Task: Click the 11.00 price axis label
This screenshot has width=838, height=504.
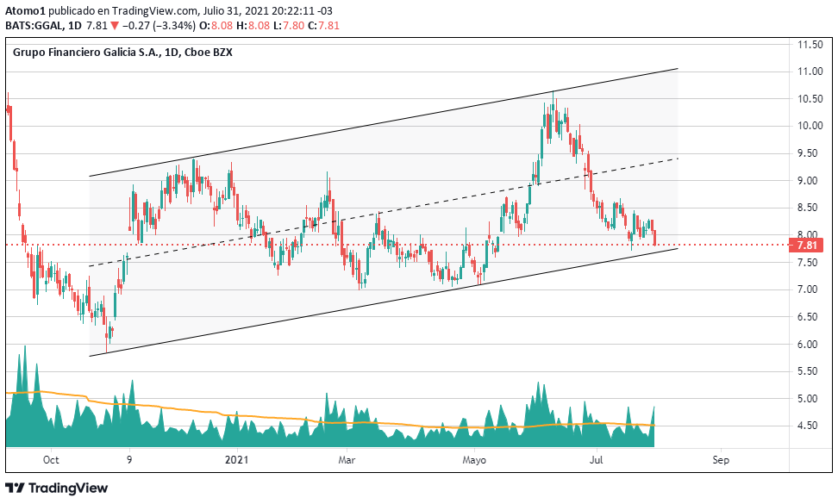Action: [810, 72]
